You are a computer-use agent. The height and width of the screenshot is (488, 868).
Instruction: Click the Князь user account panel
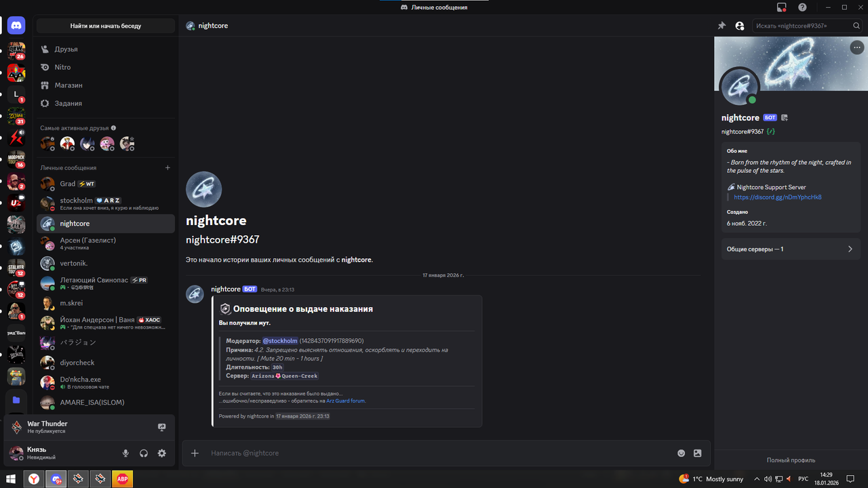(61, 453)
